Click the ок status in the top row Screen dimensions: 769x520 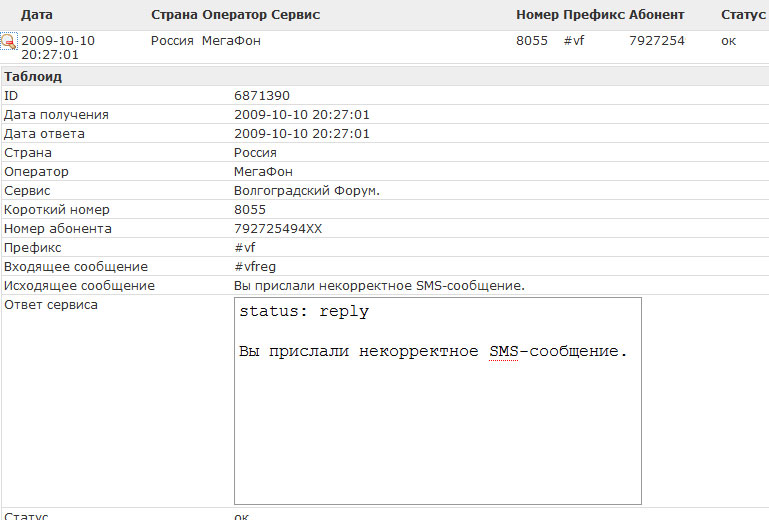(728, 41)
